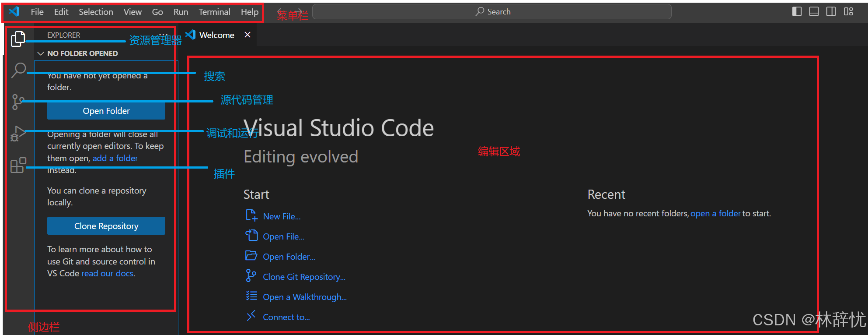Open the Edit menu
Image resolution: width=868 pixels, height=335 pixels.
[61, 12]
